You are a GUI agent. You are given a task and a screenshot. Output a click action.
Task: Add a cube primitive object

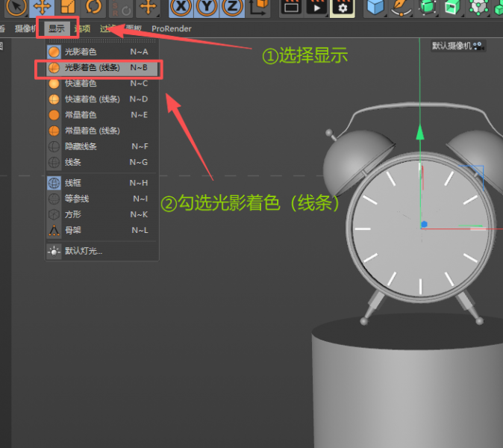click(x=375, y=7)
